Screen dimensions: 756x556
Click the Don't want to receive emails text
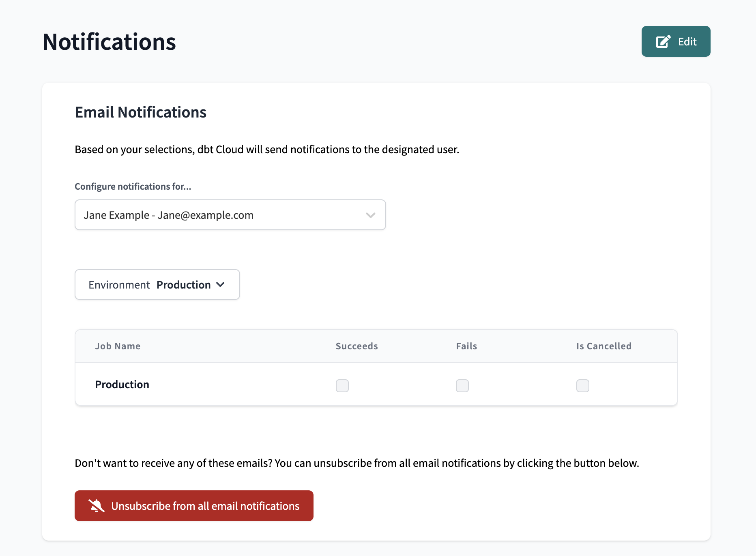click(x=357, y=463)
